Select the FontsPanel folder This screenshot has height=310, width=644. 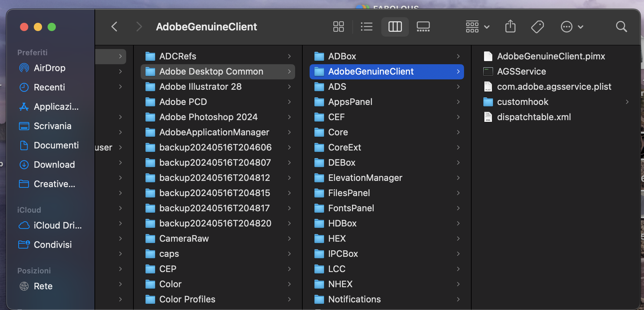pos(387,208)
